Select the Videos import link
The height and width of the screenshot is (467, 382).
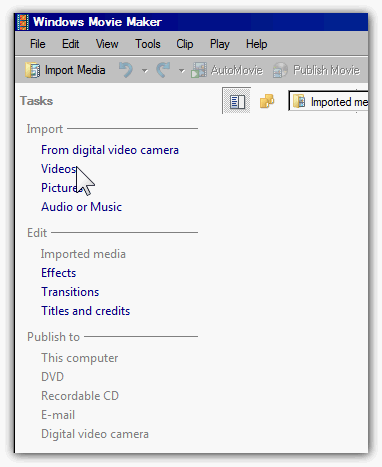pyautogui.click(x=59, y=169)
